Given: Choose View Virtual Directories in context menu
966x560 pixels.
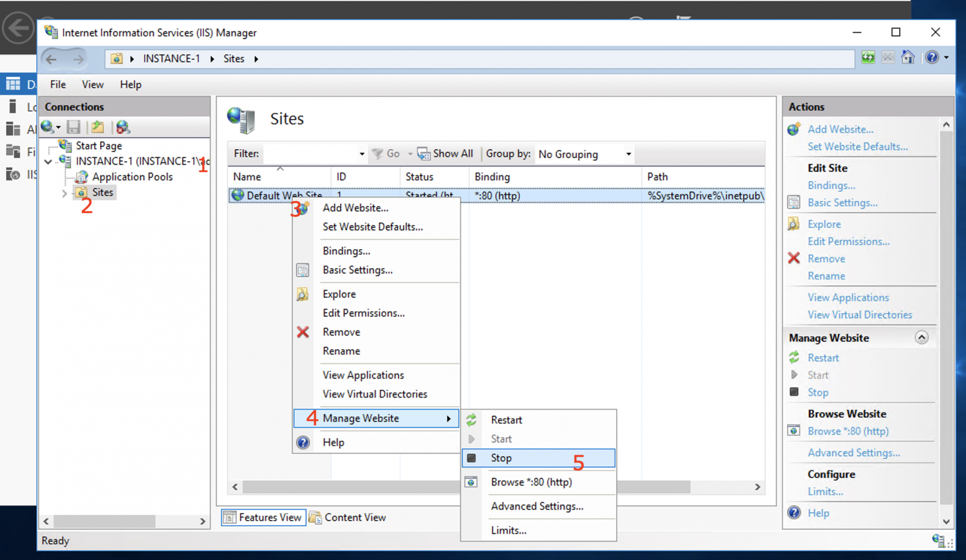Looking at the screenshot, I should click(x=375, y=395).
